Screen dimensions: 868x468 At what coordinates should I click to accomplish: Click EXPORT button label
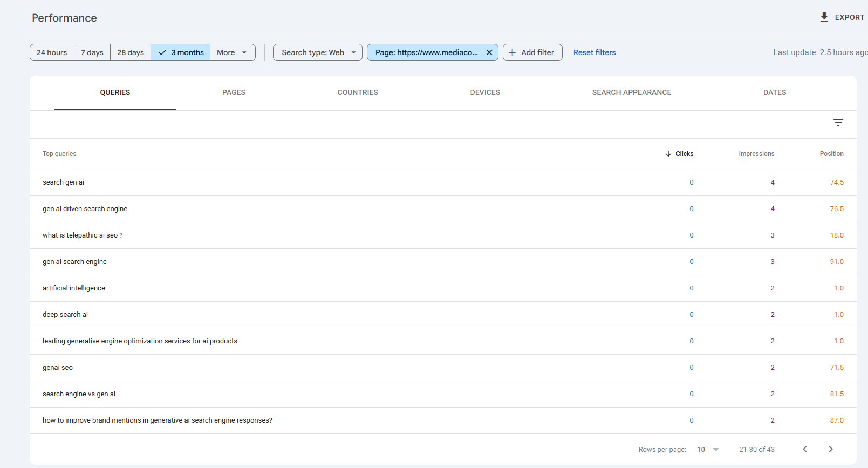[849, 17]
